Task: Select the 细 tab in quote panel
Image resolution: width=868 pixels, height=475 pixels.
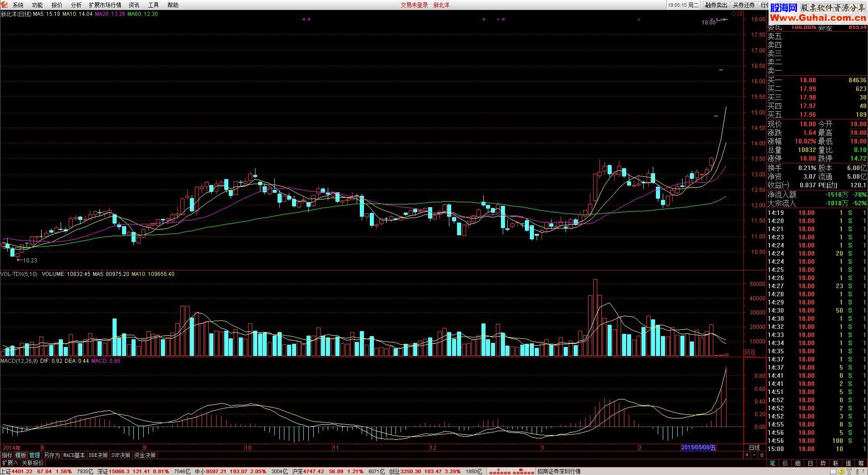Action: coord(798,463)
